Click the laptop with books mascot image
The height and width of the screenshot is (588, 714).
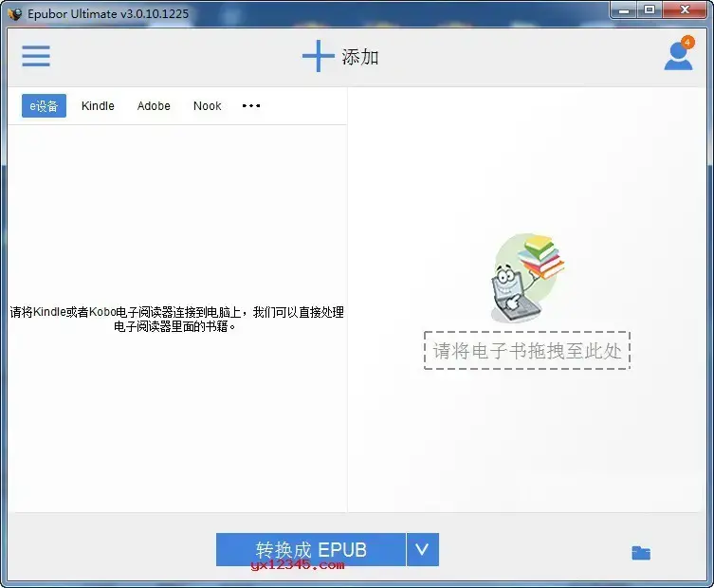coord(527,278)
